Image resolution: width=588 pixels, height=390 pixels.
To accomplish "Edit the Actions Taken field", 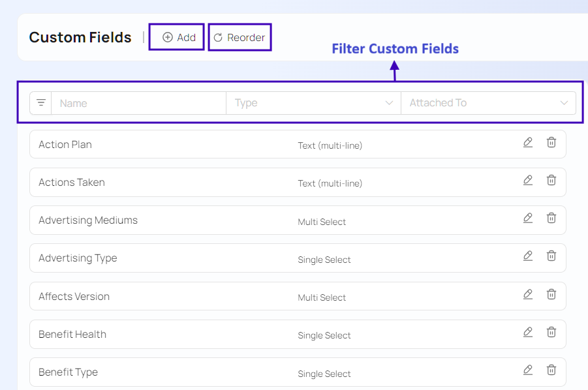I will (x=528, y=180).
